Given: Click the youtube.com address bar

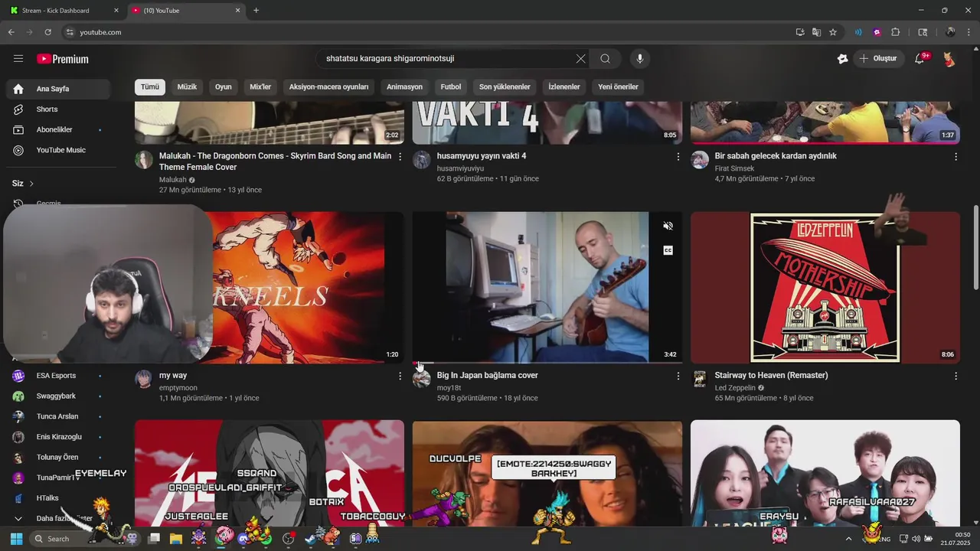Looking at the screenshot, I should point(429,32).
